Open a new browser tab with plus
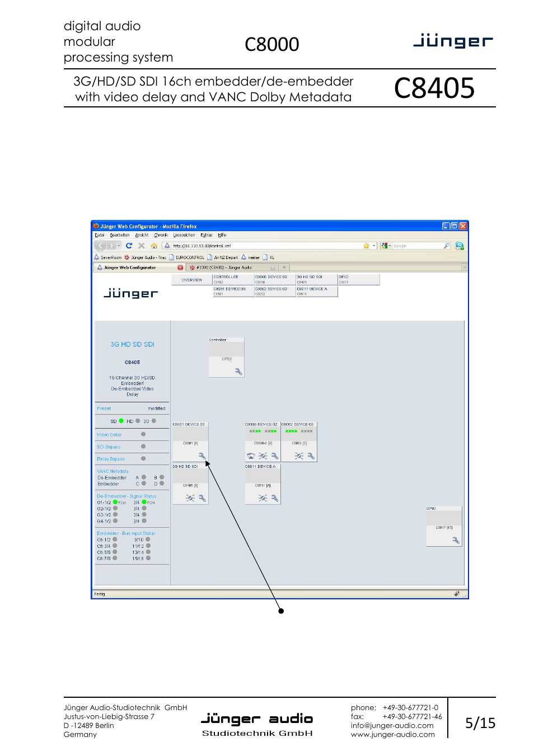 284,267
